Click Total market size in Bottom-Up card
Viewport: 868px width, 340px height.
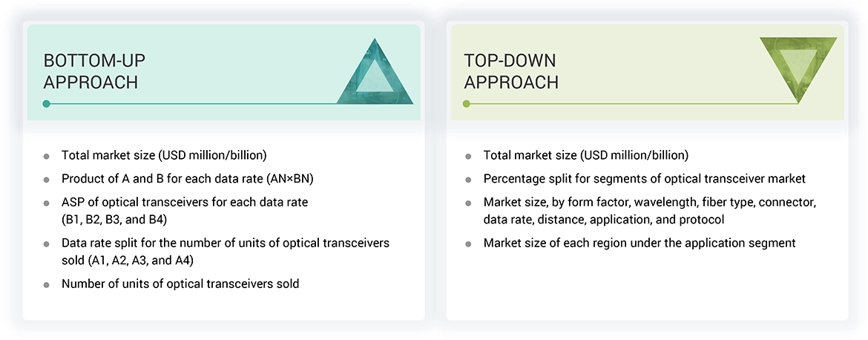(x=163, y=155)
